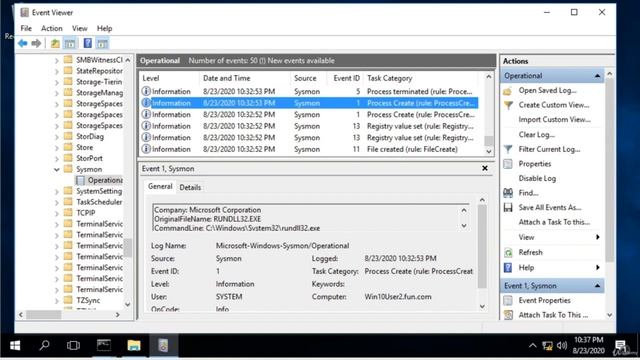Open the Action menu

[x=51, y=28]
